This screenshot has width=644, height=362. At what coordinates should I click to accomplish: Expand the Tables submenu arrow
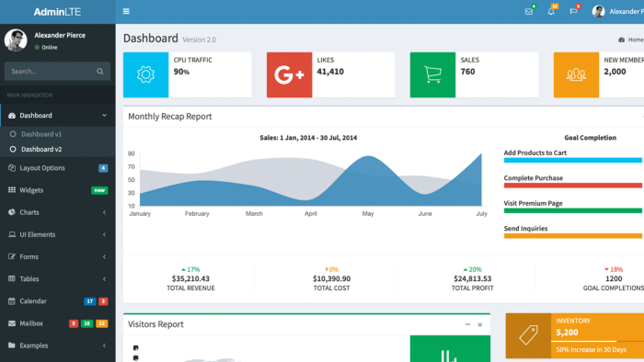tap(104, 278)
